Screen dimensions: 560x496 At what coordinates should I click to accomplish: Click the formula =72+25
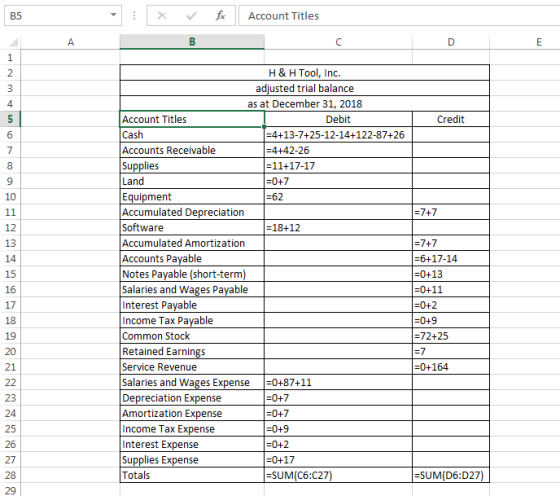coord(451,336)
